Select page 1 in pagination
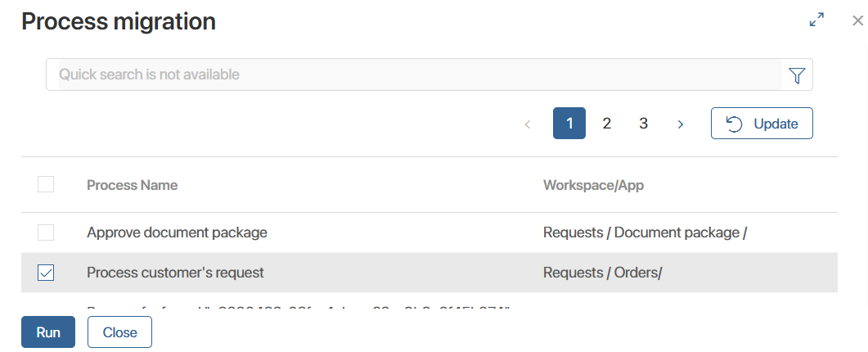Viewport: 868px width, 352px height. coord(569,124)
